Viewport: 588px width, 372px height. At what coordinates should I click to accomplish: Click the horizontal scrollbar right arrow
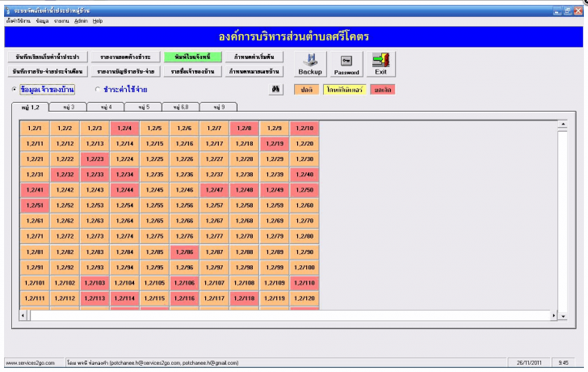click(553, 315)
